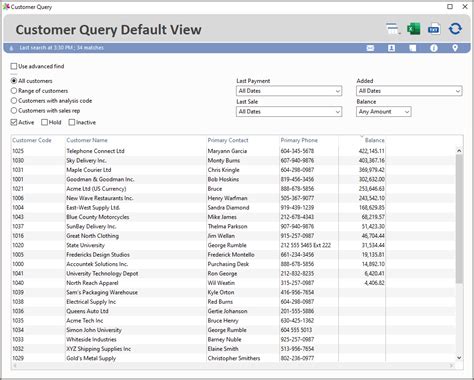Screen dimensions: 474x380
Task: Click Acme Ltd (US Currency) row
Action: point(233,189)
